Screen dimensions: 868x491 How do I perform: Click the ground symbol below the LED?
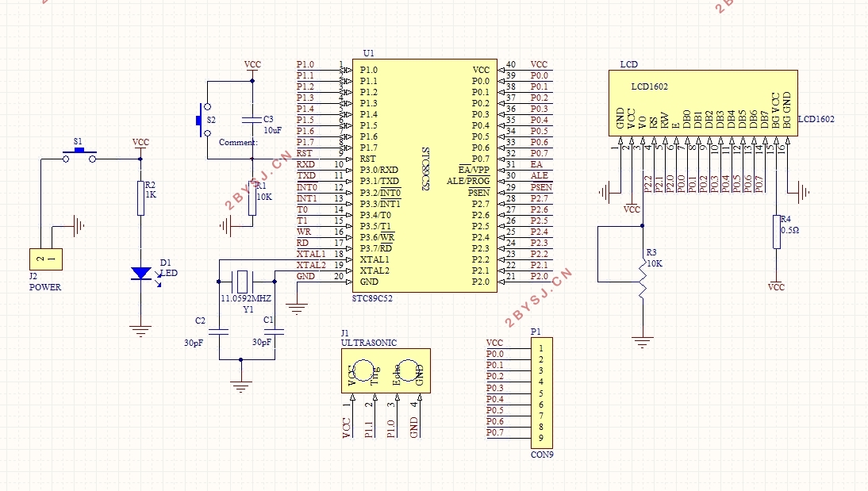[x=140, y=331]
